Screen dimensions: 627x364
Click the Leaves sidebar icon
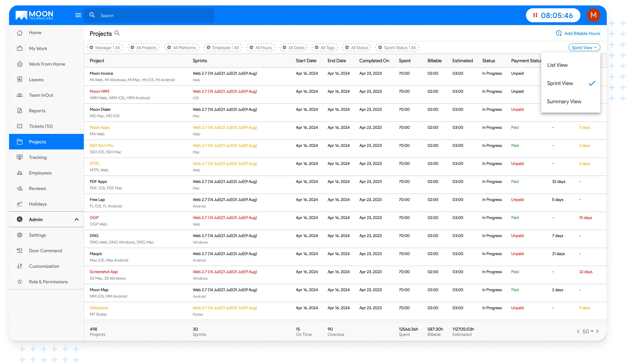20,80
